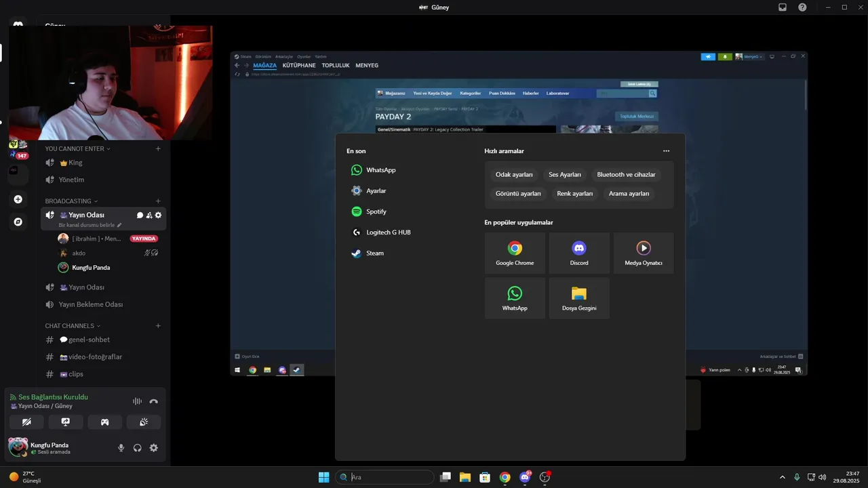
Task: Collapse BROADCASTING category
Action: (71, 201)
